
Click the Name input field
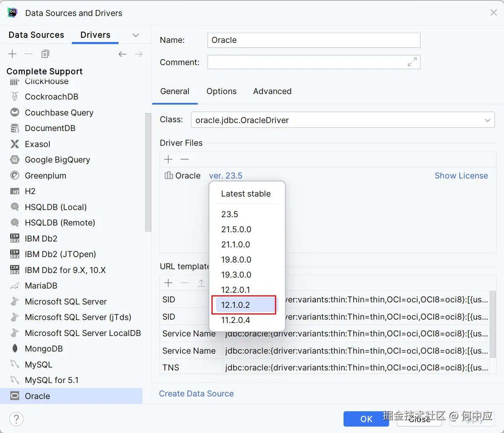314,40
